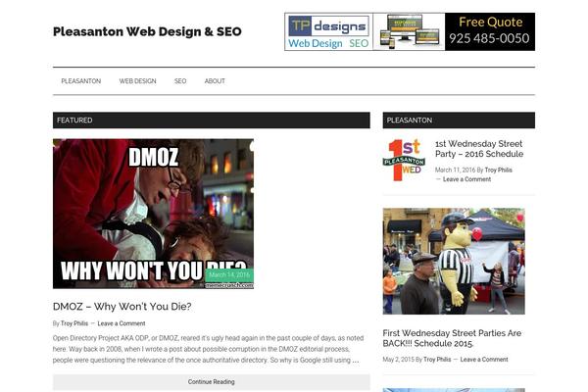Click Troy Philis on May 2, 2015 post
588x392 pixels.
pyautogui.click(x=437, y=360)
